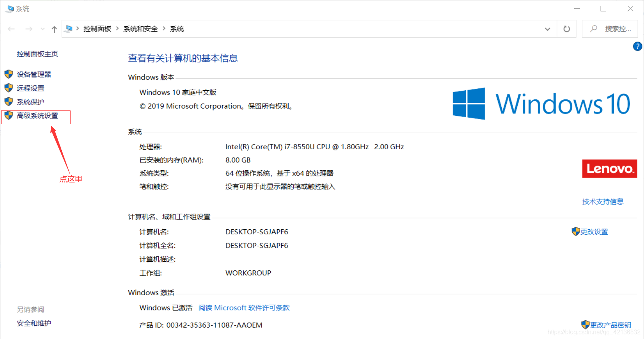Click shield icon next to 高级系统设置
This screenshot has height=339, width=644.
[x=9, y=115]
